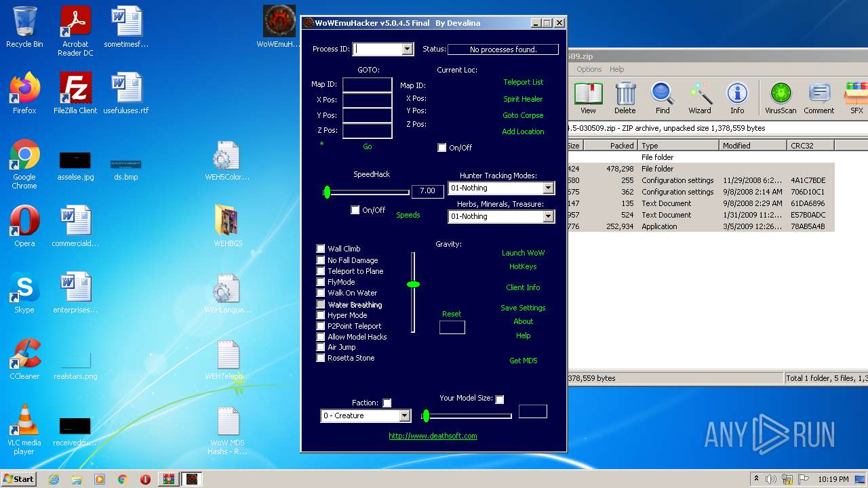The height and width of the screenshot is (488, 868).
Task: Click the Find magnifier icon in the archive window
Action: coord(663,98)
